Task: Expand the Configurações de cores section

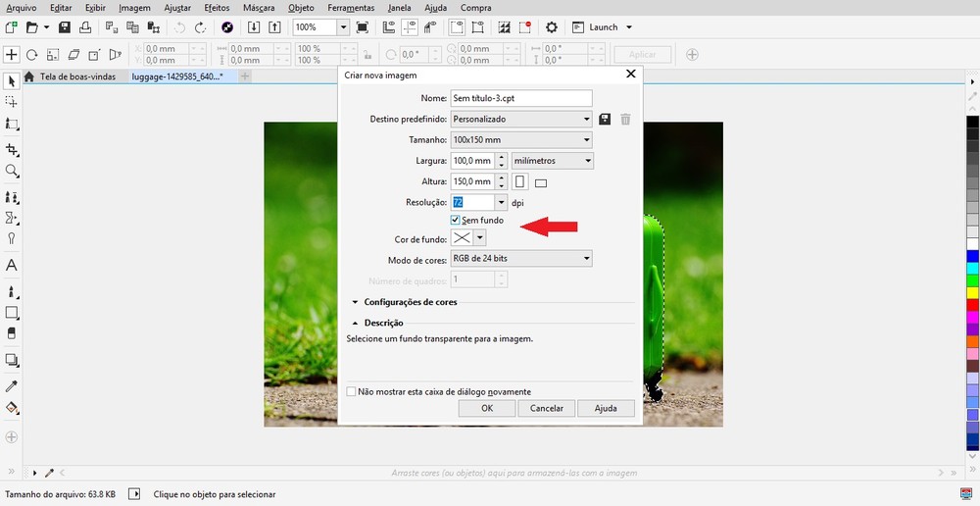Action: coord(355,301)
